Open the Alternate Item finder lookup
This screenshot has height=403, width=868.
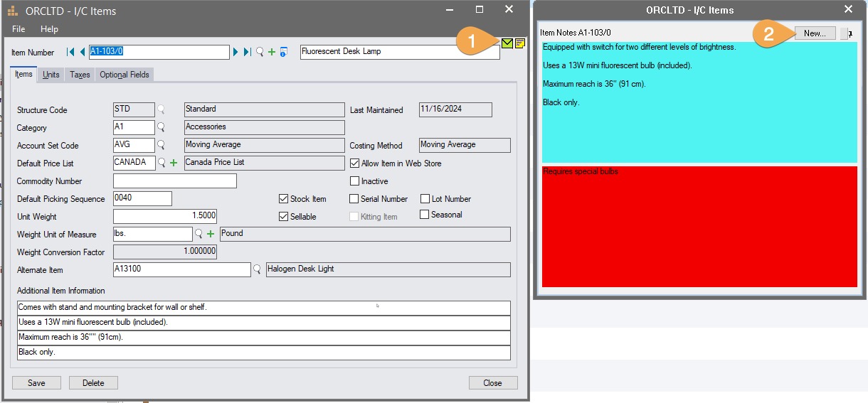coord(257,269)
